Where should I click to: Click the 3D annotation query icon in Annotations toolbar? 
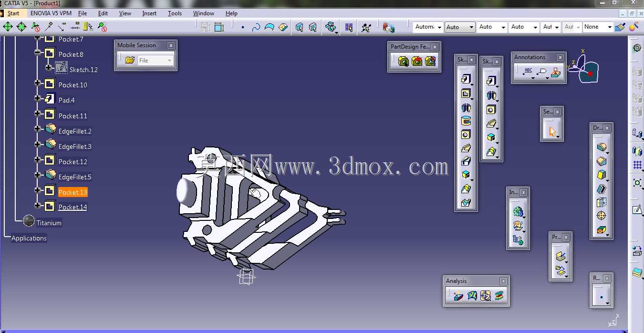tap(556, 72)
